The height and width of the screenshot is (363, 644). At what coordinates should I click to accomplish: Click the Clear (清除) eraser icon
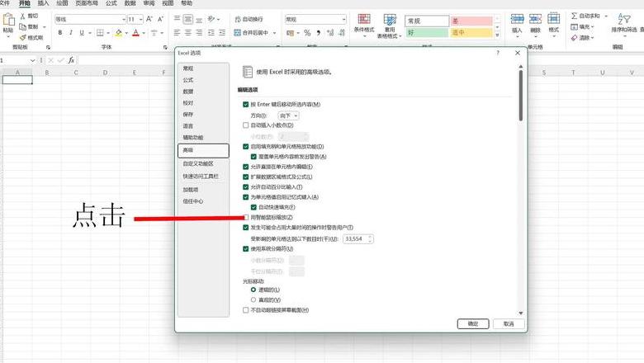574,37
